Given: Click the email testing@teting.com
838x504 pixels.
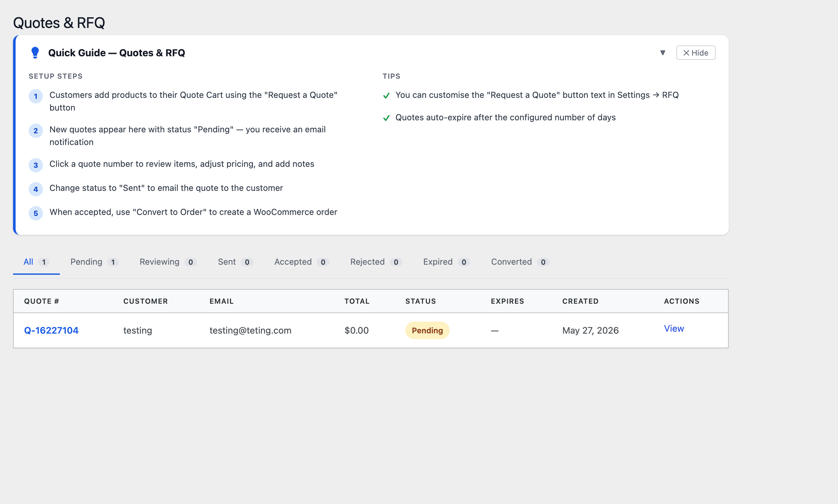Looking at the screenshot, I should pyautogui.click(x=250, y=330).
